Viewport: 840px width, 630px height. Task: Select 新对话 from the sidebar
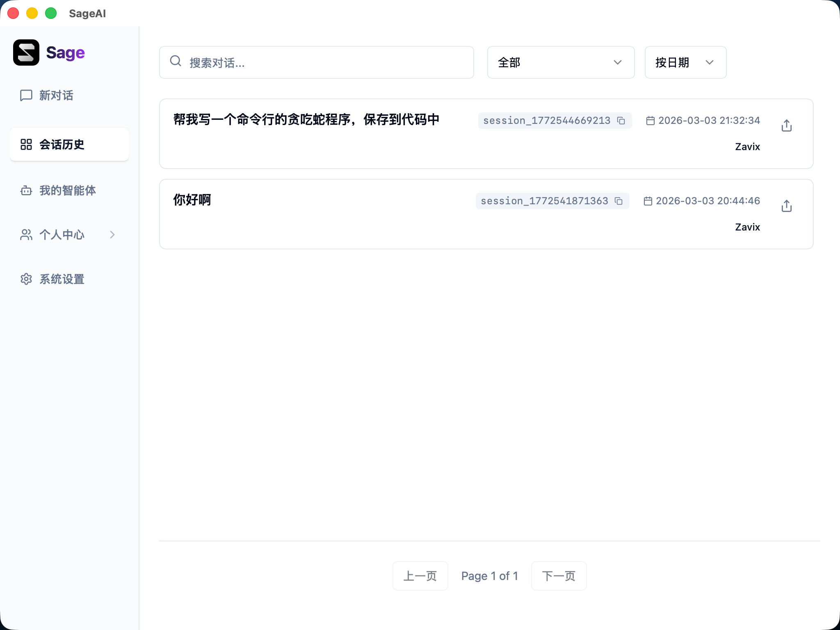(56, 96)
